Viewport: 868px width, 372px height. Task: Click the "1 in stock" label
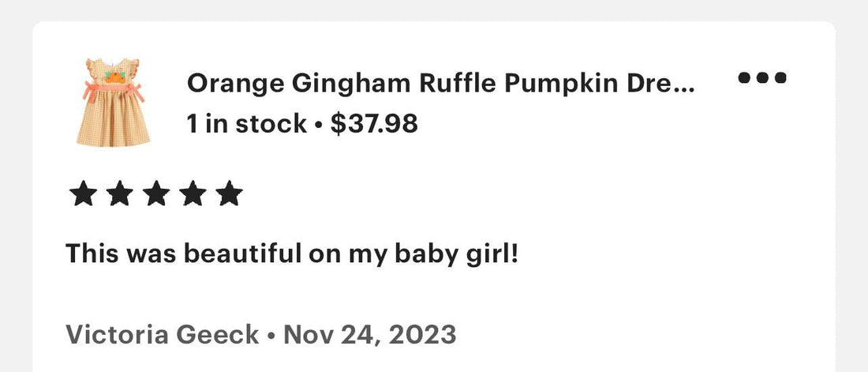(x=246, y=124)
